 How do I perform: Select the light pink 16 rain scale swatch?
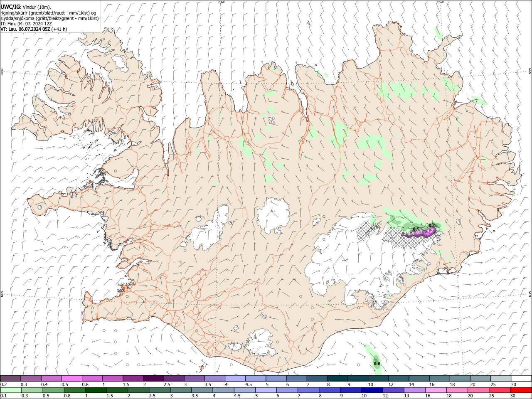tap(436, 390)
